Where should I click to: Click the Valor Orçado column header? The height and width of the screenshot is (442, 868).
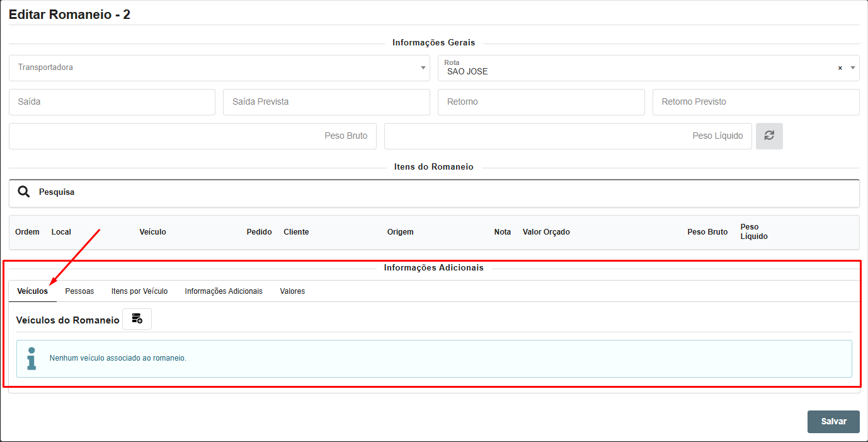pos(546,232)
